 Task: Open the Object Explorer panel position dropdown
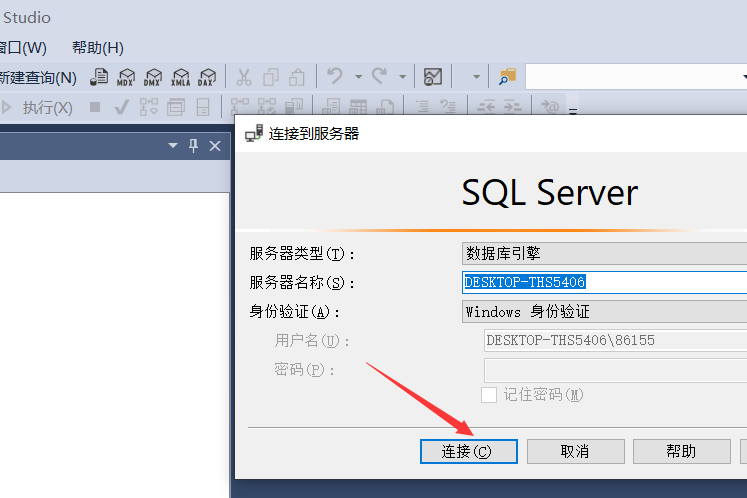[x=173, y=145]
